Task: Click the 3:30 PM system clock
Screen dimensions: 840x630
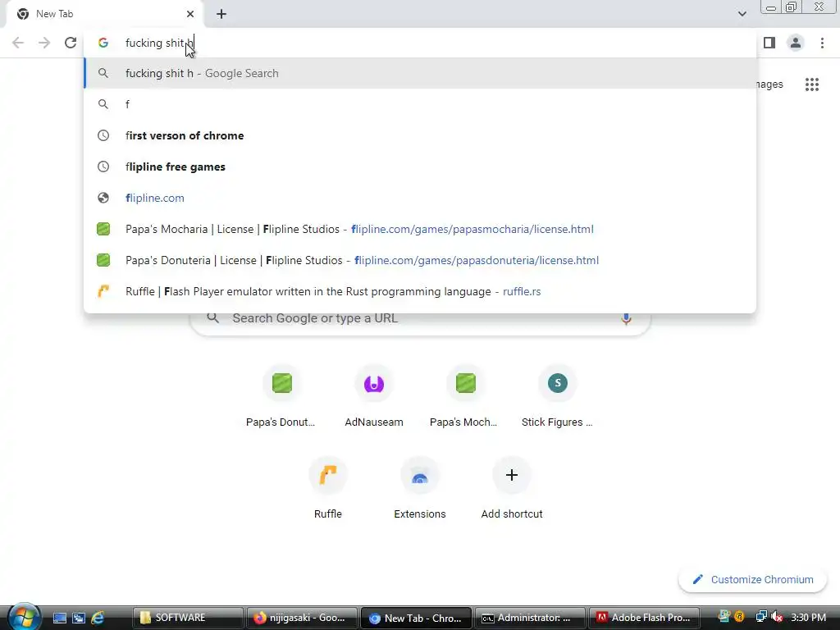Action: pyautogui.click(x=808, y=617)
